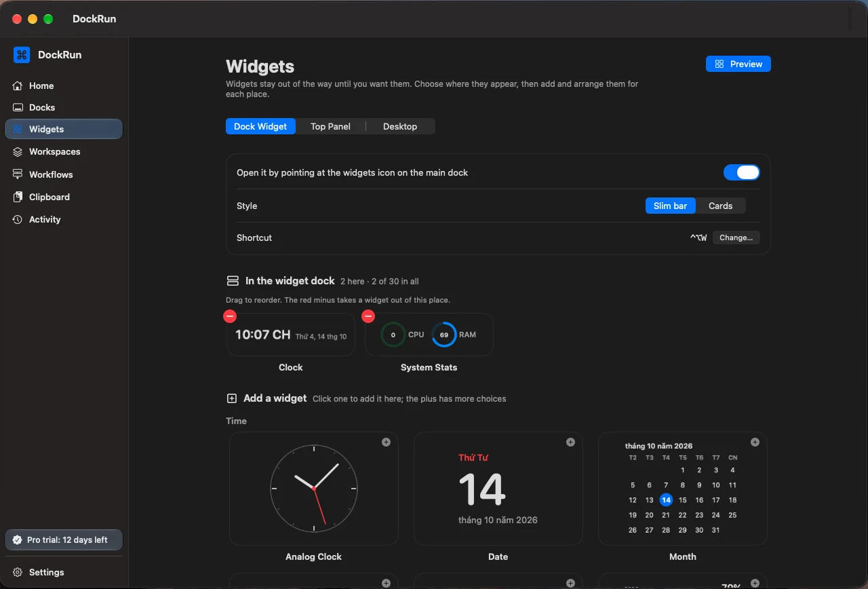Screen dimensions: 868x589
Task: Click the Docks icon in sidebar
Action: coord(18,108)
